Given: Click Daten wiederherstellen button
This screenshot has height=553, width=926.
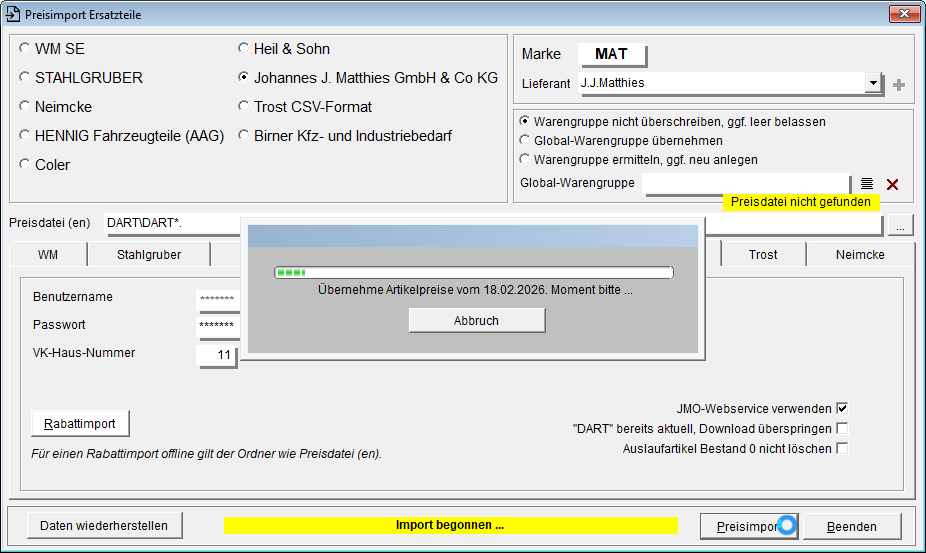Looking at the screenshot, I should click(x=104, y=525).
